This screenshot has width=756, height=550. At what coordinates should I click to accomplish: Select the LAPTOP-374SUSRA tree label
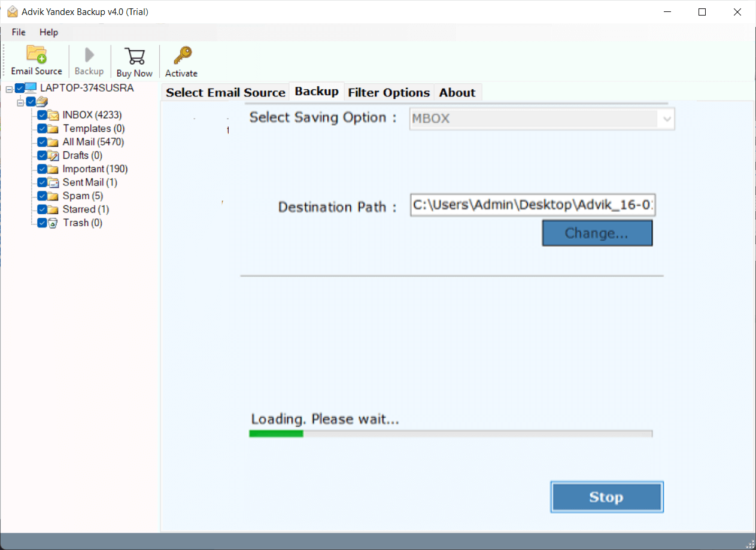[x=87, y=88]
